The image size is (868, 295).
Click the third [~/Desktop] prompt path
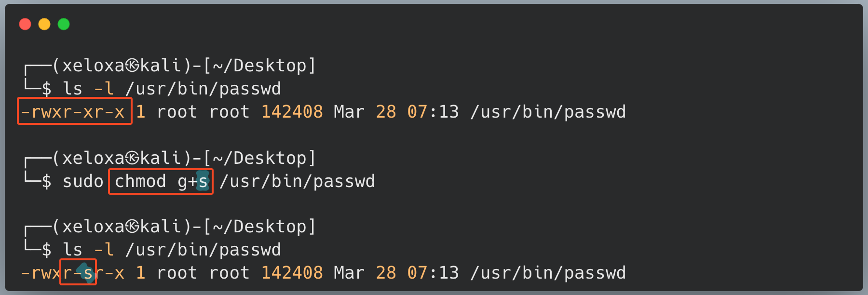pyautogui.click(x=259, y=227)
